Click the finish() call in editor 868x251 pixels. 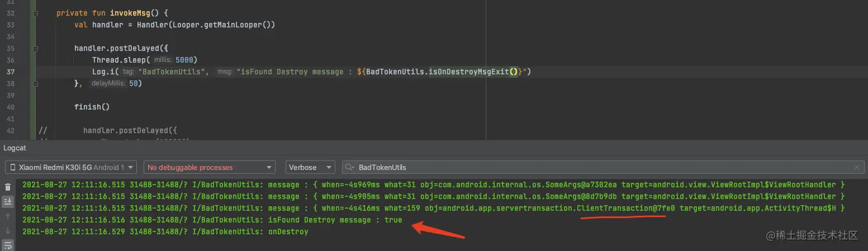(x=92, y=107)
